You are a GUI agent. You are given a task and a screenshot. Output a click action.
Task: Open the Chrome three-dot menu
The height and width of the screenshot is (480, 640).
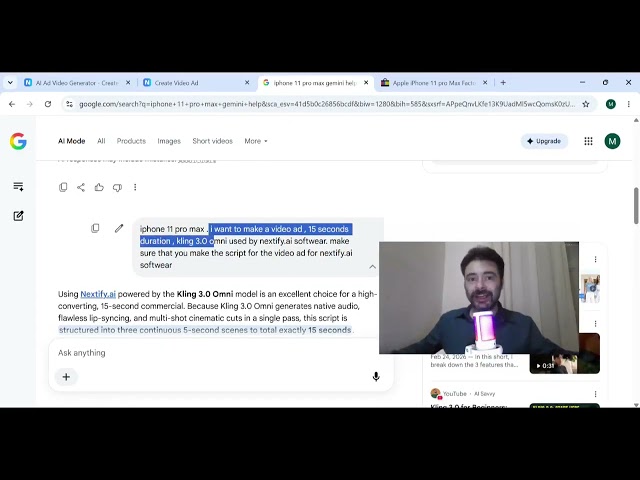[x=629, y=104]
